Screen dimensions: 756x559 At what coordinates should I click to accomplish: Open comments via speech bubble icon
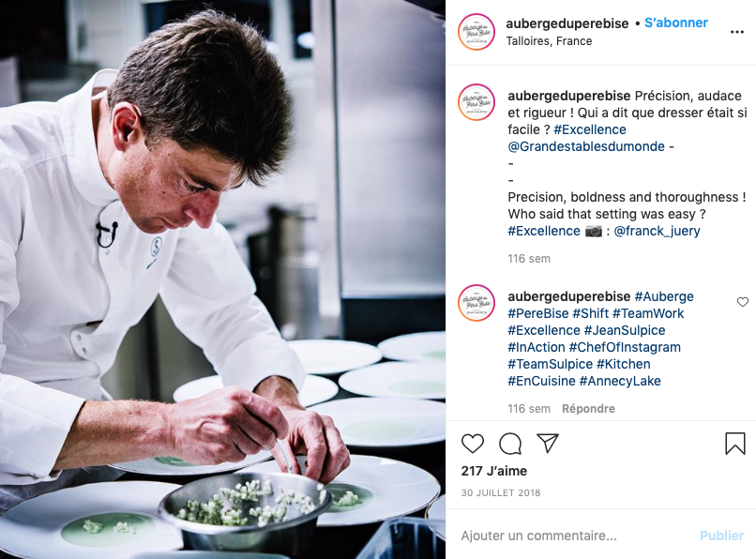click(x=510, y=444)
